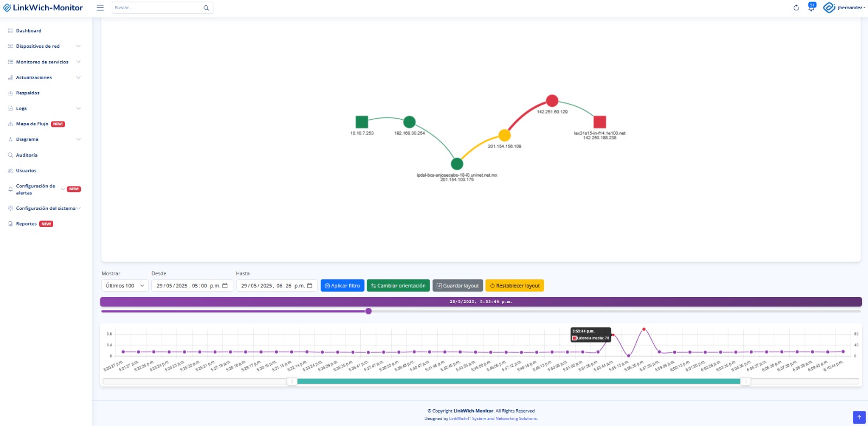Click the red square node 142.250.188.238
This screenshot has height=426, width=868.
(x=599, y=122)
